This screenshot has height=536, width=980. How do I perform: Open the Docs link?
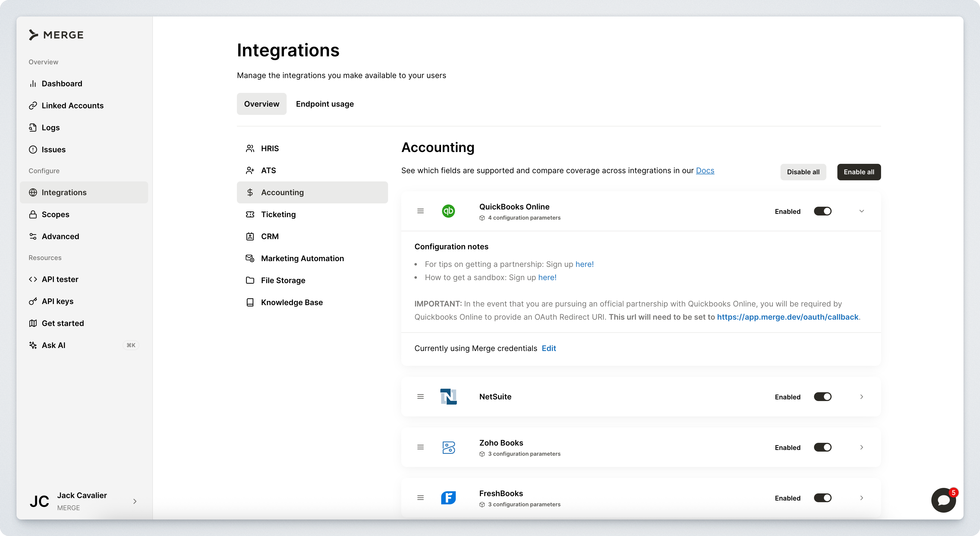[705, 170]
